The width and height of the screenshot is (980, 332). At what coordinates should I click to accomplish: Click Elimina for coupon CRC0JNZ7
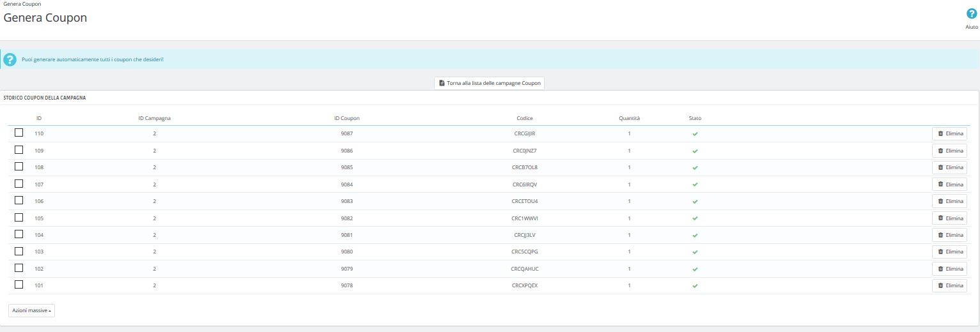(x=949, y=151)
